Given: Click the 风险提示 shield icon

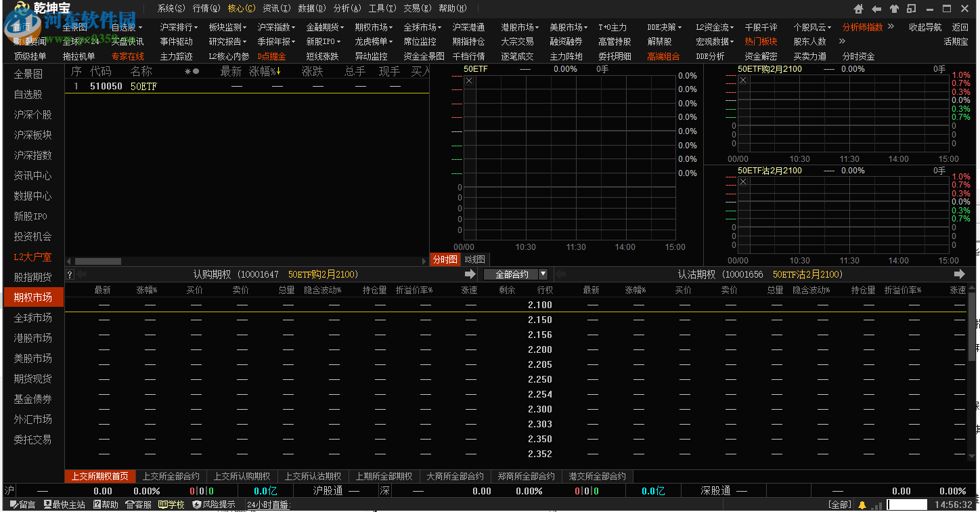Looking at the screenshot, I should point(196,504).
